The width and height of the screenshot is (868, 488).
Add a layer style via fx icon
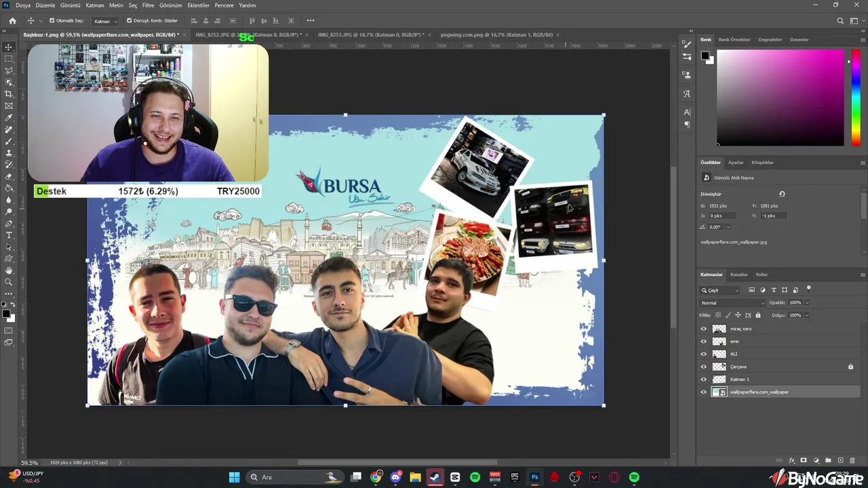(791, 460)
